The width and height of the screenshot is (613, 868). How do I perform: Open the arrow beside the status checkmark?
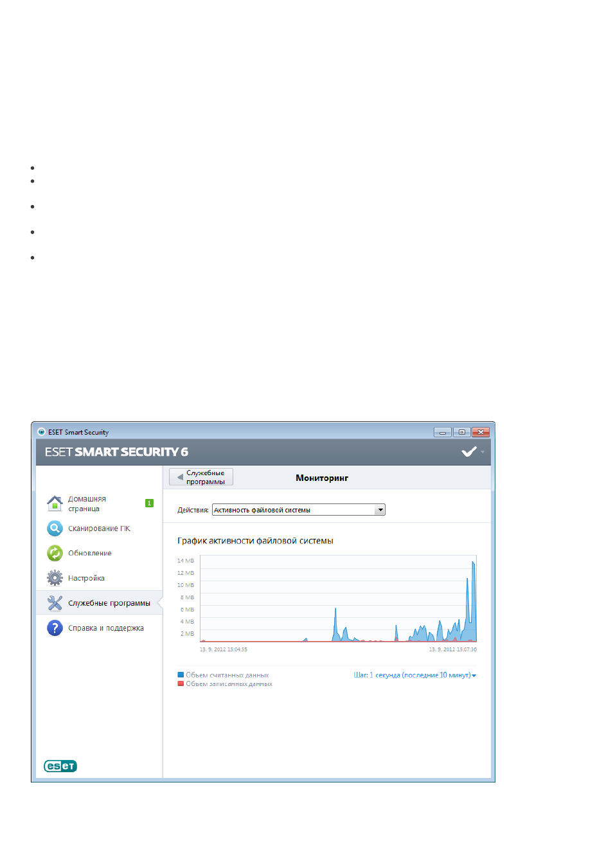[x=483, y=452]
